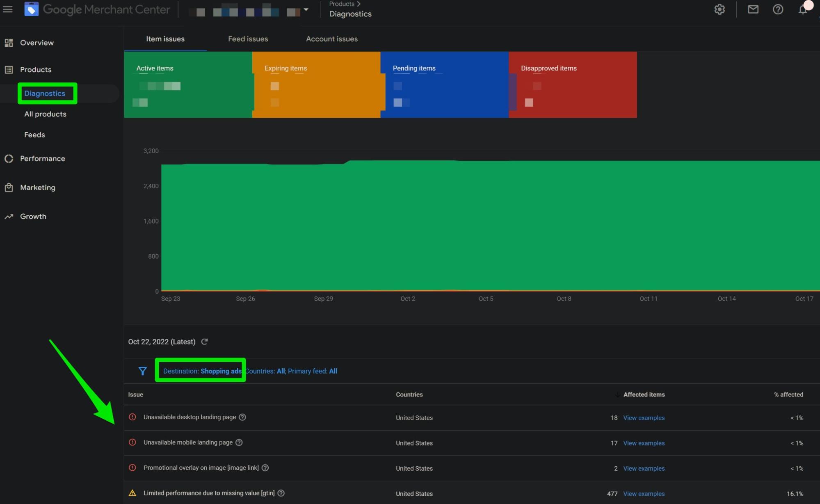Click the Oct 11 date marker on chart axis

(x=649, y=299)
